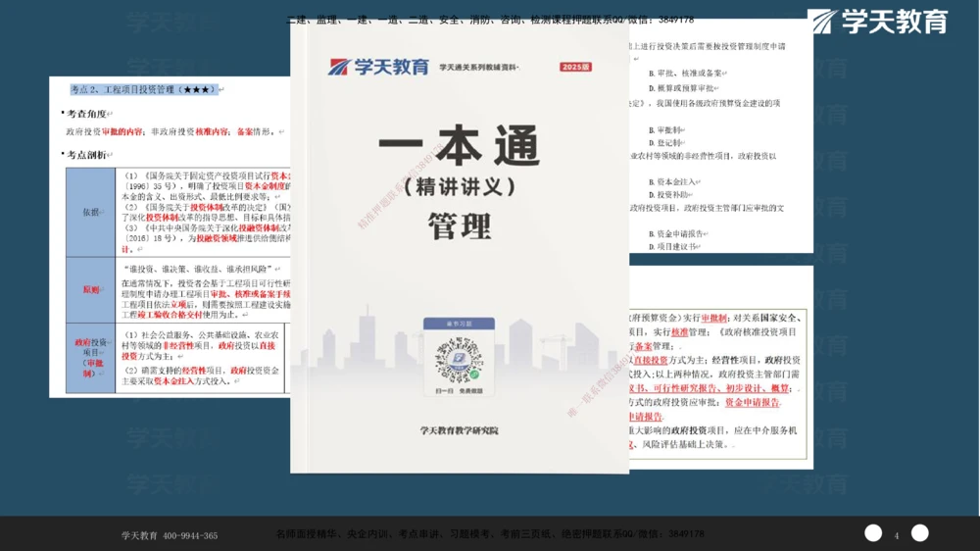Click option B. 资金申请报告
The image size is (980, 551).
tap(678, 234)
